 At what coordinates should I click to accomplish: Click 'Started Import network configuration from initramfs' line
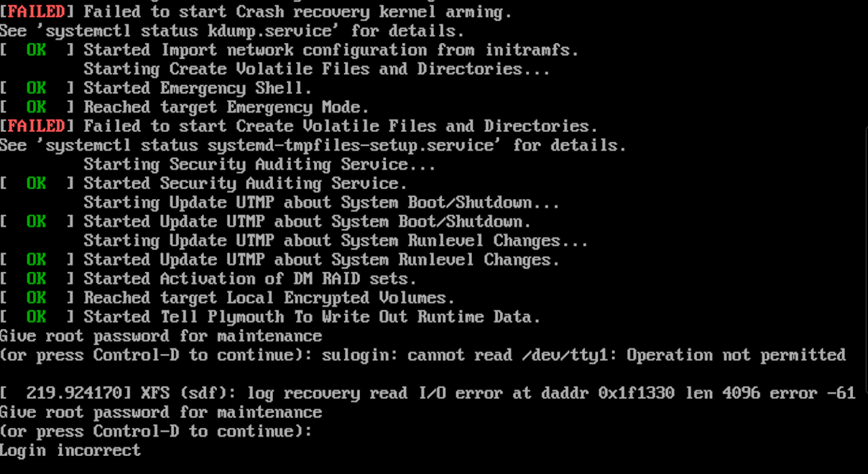tap(331, 50)
